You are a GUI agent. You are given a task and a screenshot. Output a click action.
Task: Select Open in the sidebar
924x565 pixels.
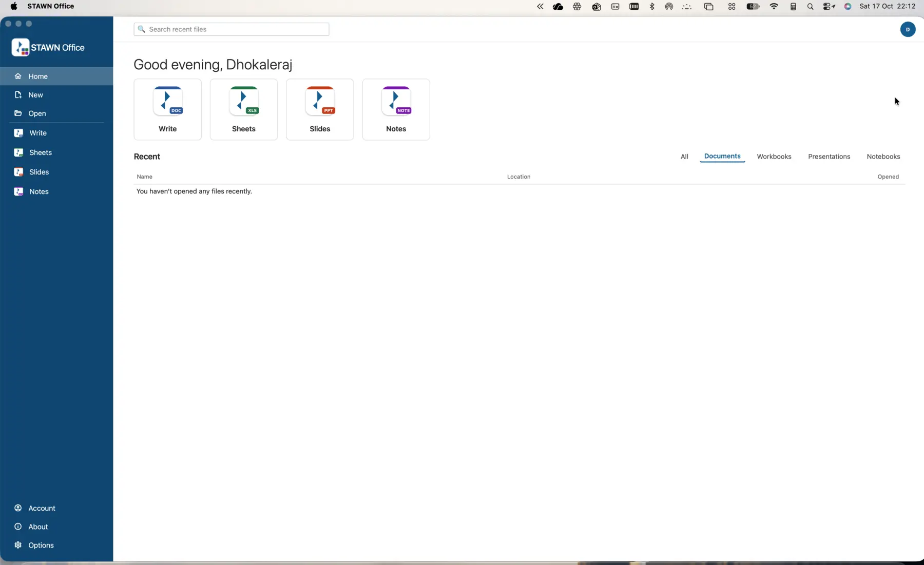point(56,113)
